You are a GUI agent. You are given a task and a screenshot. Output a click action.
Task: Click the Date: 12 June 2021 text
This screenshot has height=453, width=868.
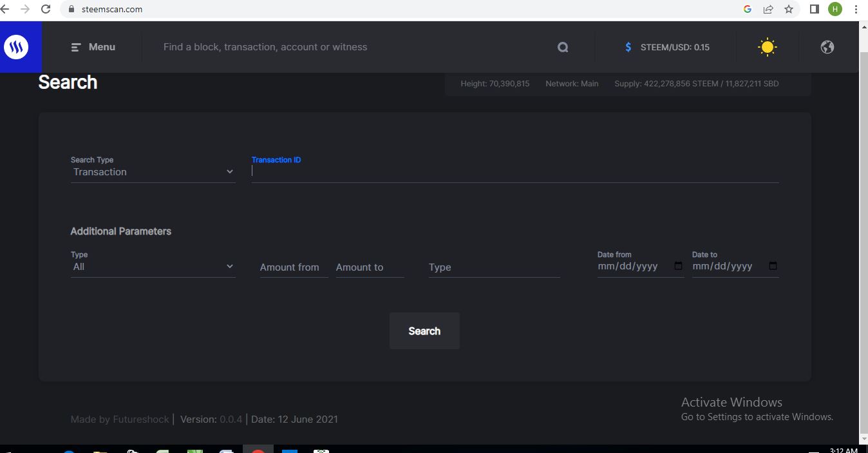pos(294,419)
